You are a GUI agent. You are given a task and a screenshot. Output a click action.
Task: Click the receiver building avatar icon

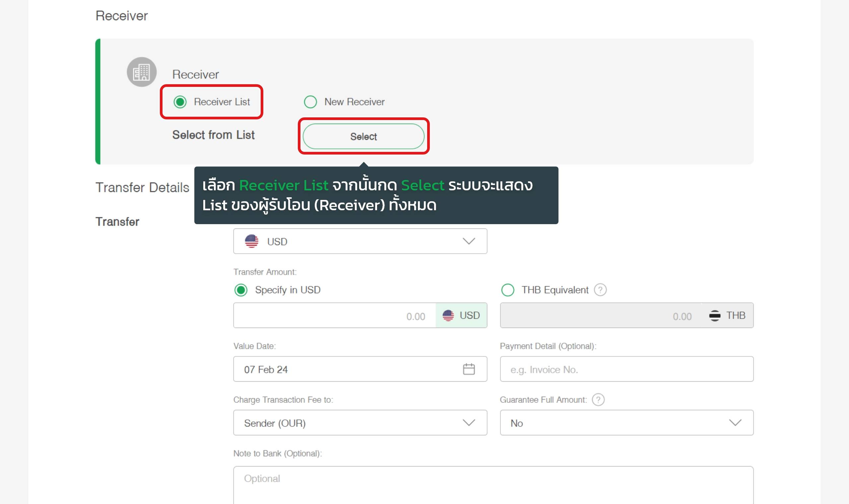pos(142,72)
